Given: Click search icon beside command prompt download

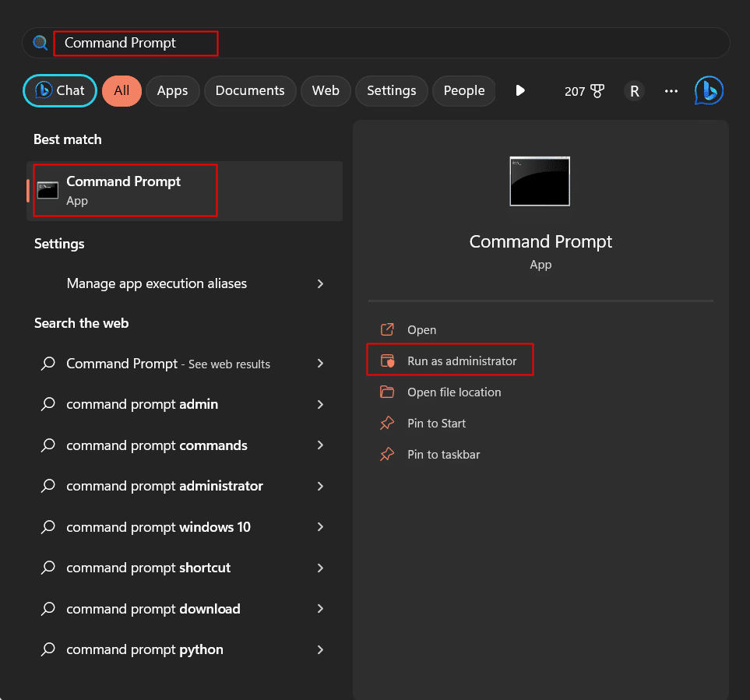Looking at the screenshot, I should [48, 609].
